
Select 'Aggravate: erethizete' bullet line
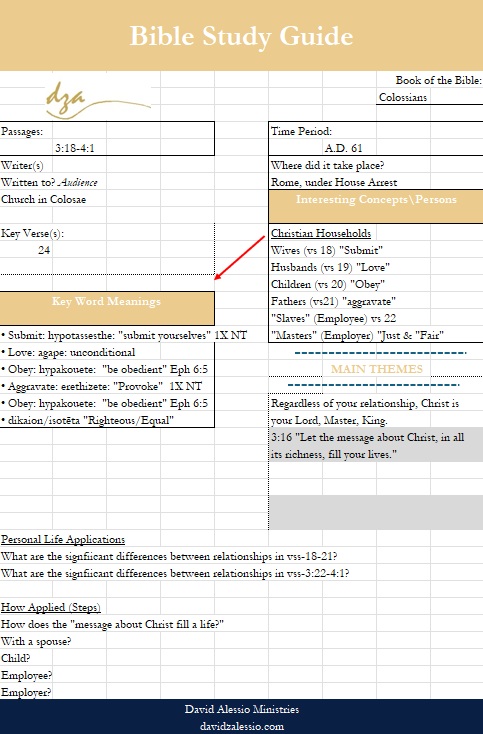[x=102, y=387]
